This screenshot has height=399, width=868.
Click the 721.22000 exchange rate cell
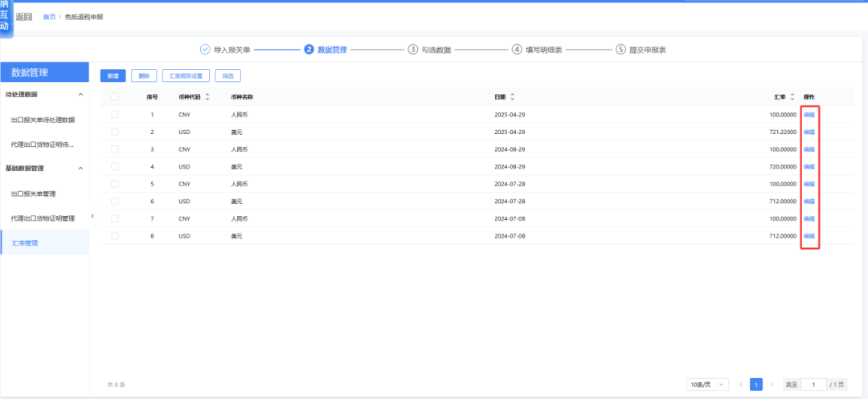783,132
